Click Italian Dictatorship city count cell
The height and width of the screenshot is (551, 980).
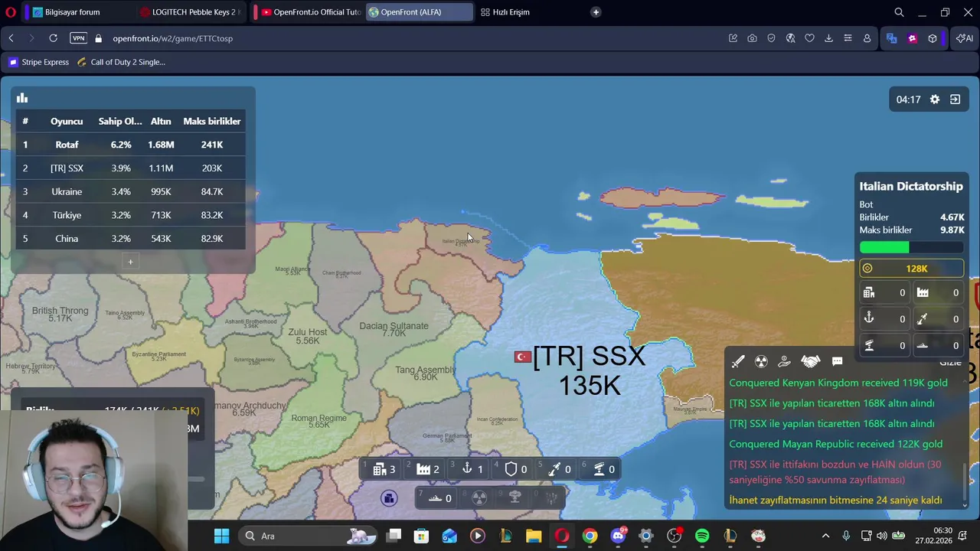coord(884,292)
